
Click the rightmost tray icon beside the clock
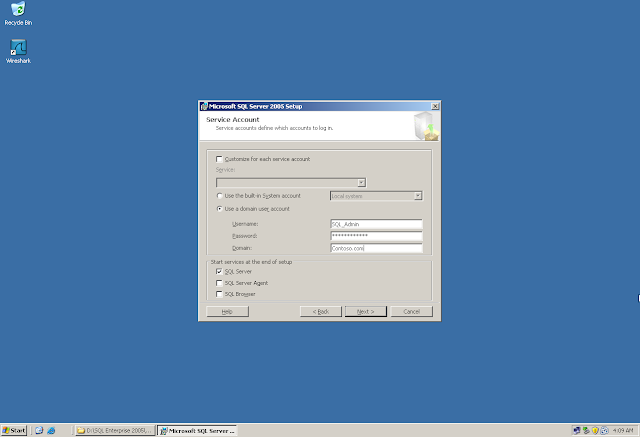click(x=604, y=430)
